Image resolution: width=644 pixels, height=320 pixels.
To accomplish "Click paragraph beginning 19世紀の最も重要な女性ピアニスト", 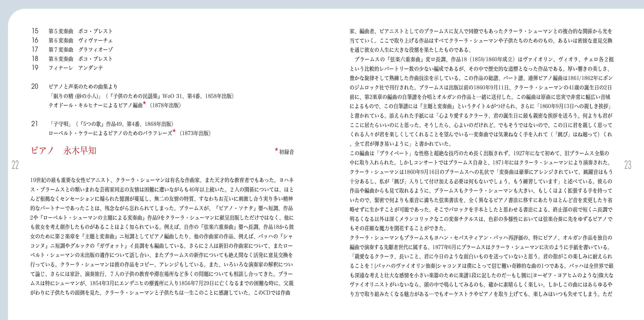I will point(162,180).
